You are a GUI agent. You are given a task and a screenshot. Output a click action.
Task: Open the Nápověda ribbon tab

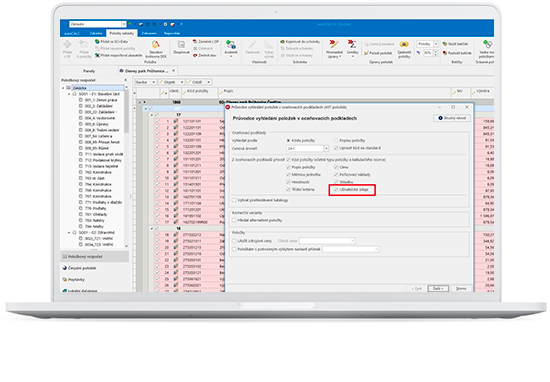pyautogui.click(x=172, y=33)
